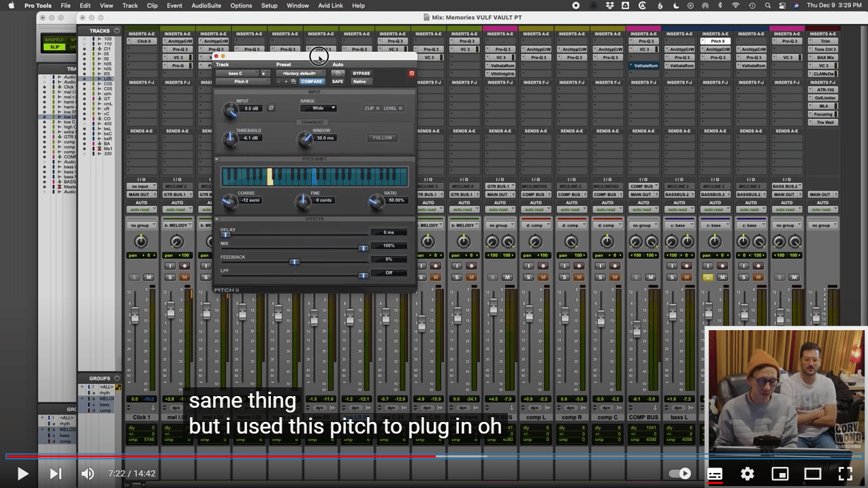
Task: Click the COARSE pitch knob
Action: [229, 202]
